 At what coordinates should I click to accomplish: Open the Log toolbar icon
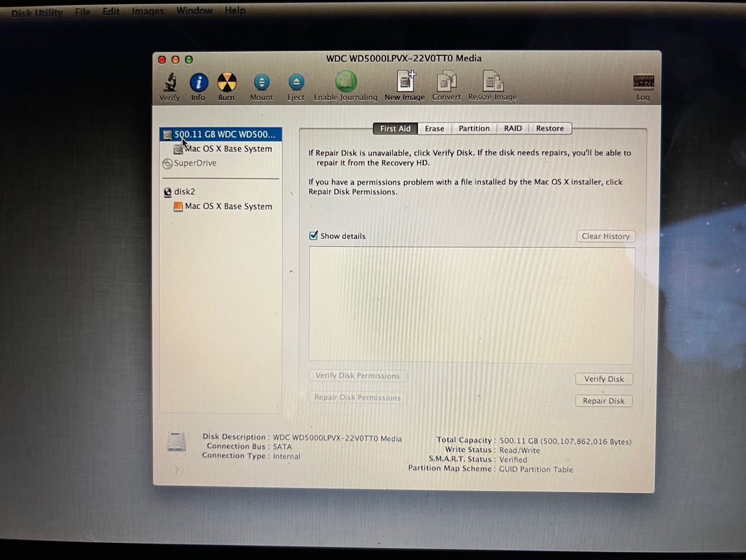pyautogui.click(x=643, y=81)
